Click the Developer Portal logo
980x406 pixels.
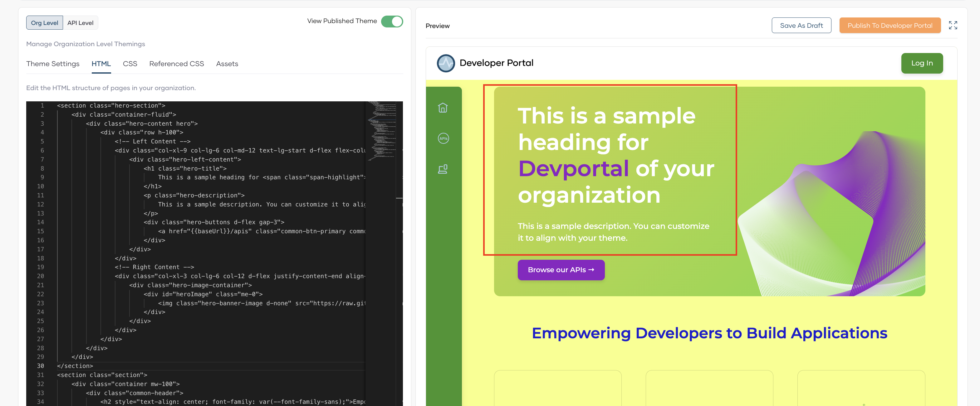click(x=447, y=63)
